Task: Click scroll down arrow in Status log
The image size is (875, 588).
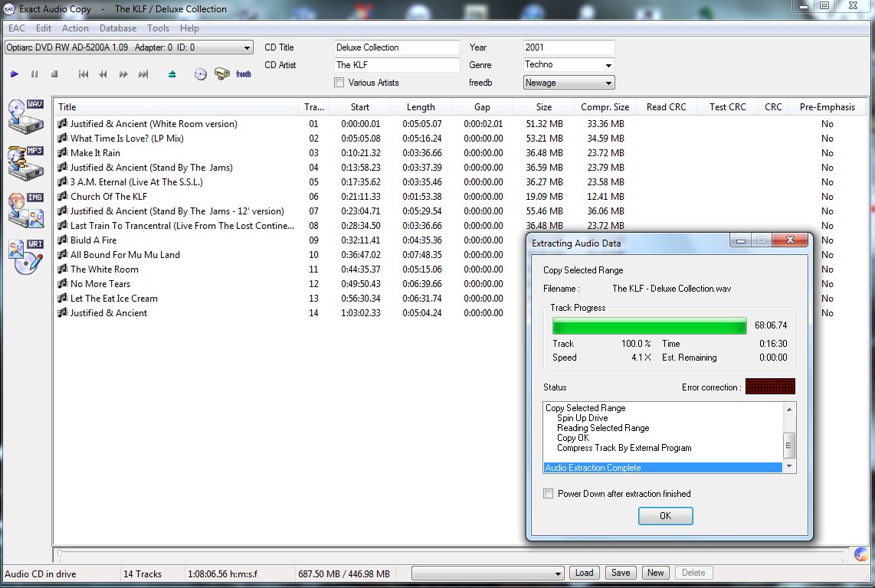Action: [x=789, y=466]
